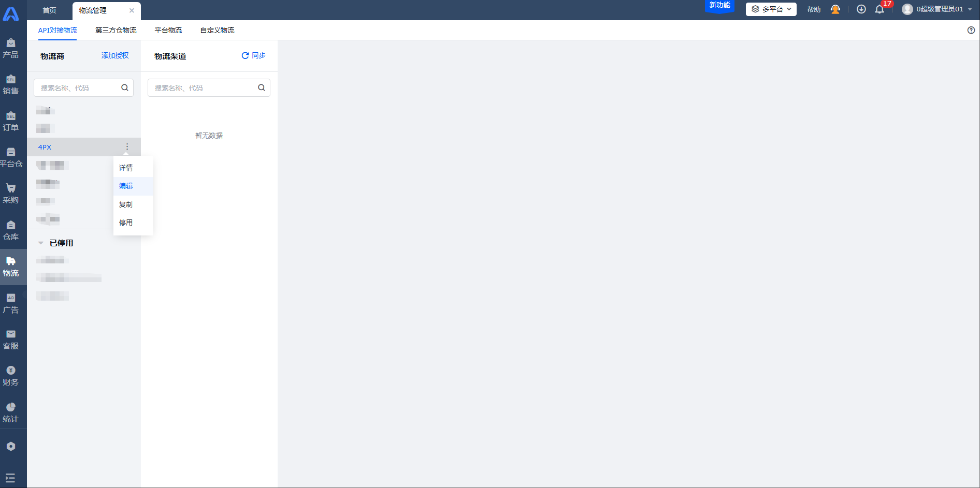Open the 财务 sidebar module
This screenshot has width=980, height=488.
pyautogui.click(x=11, y=376)
